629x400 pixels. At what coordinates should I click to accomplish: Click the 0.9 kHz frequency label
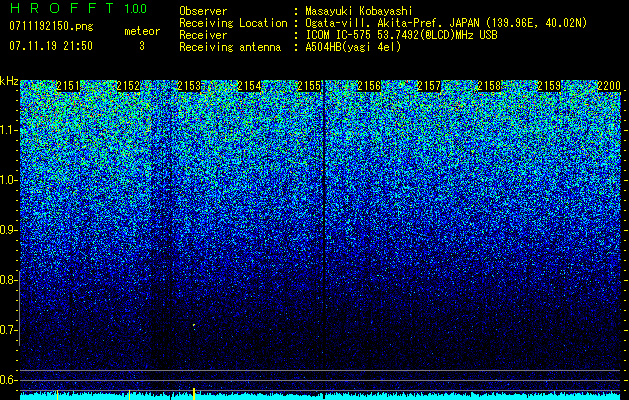pyautogui.click(x=7, y=230)
